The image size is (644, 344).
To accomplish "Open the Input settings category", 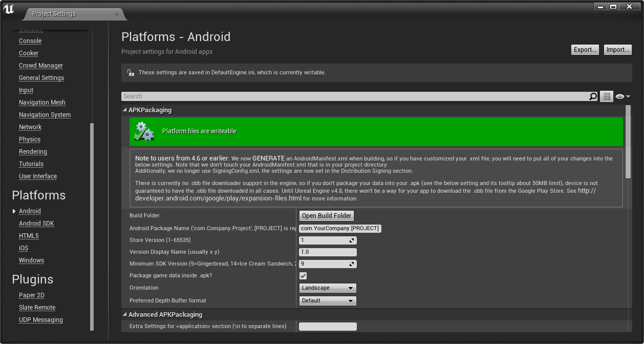I will [x=26, y=90].
